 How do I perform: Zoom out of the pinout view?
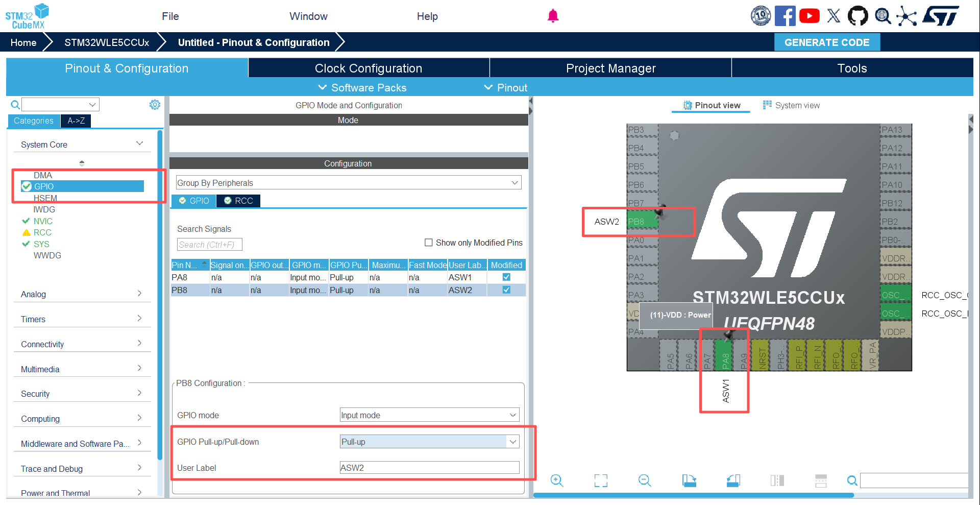coord(645,480)
